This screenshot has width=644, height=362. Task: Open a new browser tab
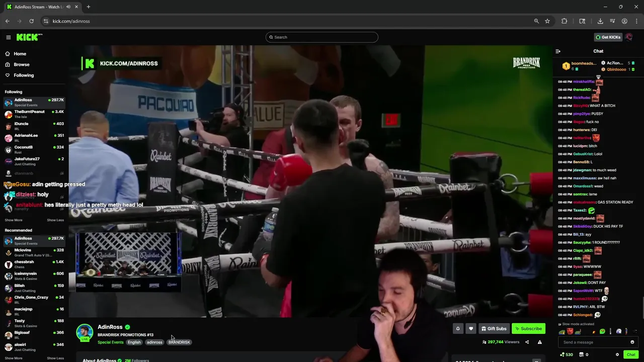coord(88,7)
